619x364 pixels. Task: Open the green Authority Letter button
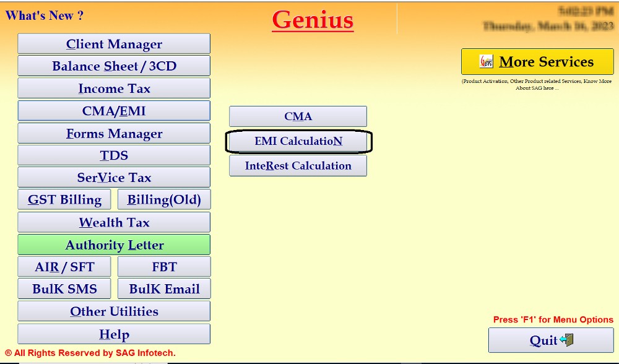(114, 245)
